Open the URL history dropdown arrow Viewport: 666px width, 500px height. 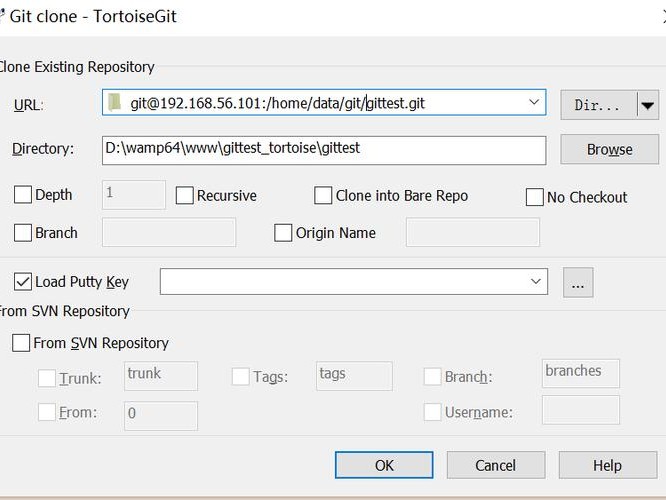tap(533, 102)
